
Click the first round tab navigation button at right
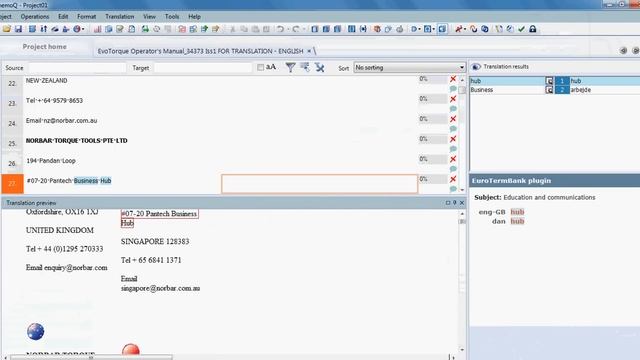click(x=623, y=51)
